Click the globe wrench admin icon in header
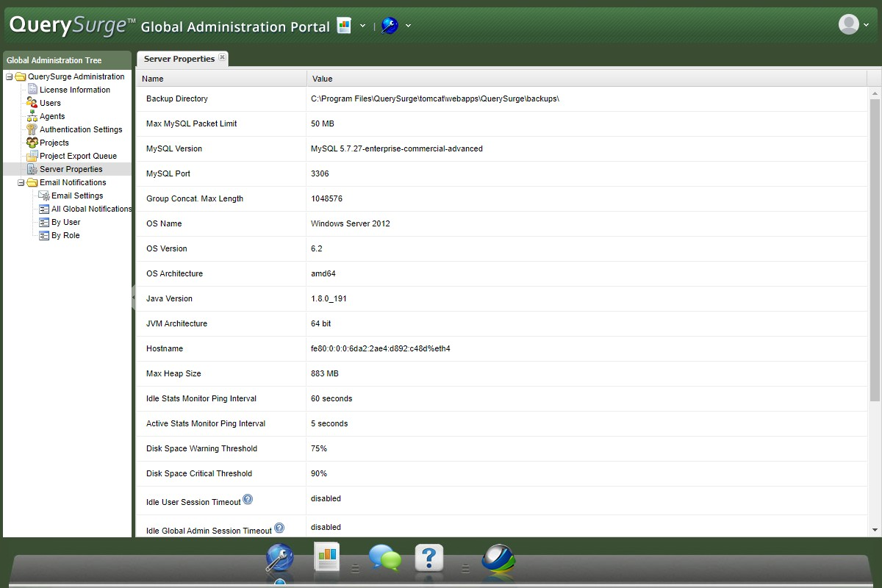882x588 pixels. point(390,26)
